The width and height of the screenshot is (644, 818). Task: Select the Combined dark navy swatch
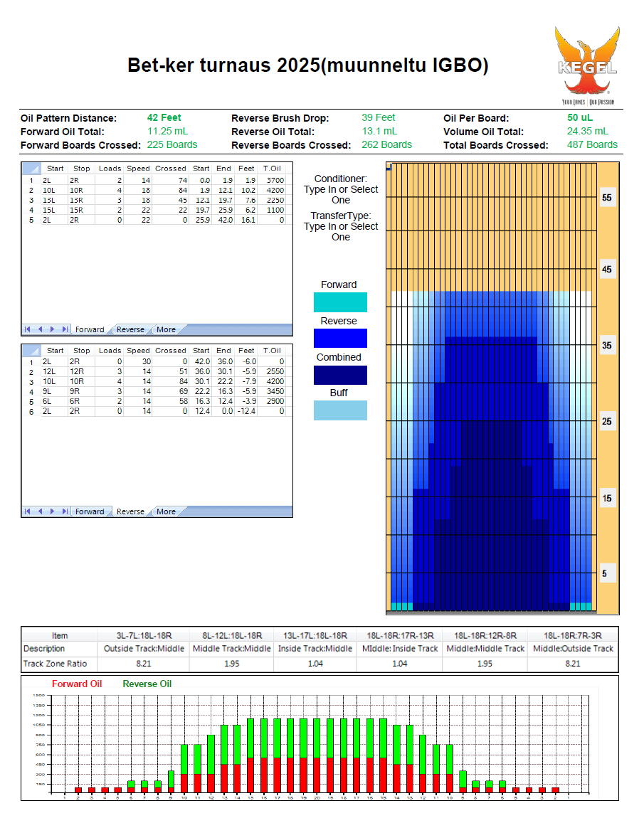tap(340, 375)
